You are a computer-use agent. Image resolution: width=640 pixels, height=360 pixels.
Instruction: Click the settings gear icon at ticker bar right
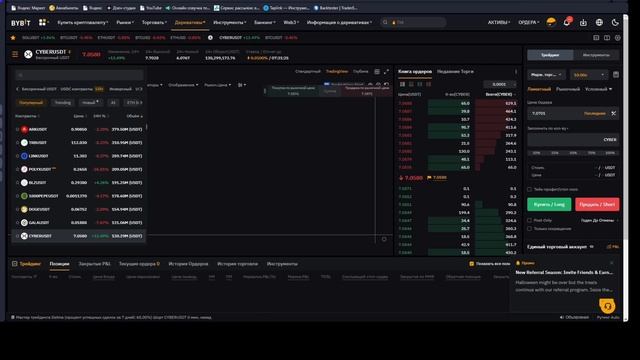[x=618, y=38]
